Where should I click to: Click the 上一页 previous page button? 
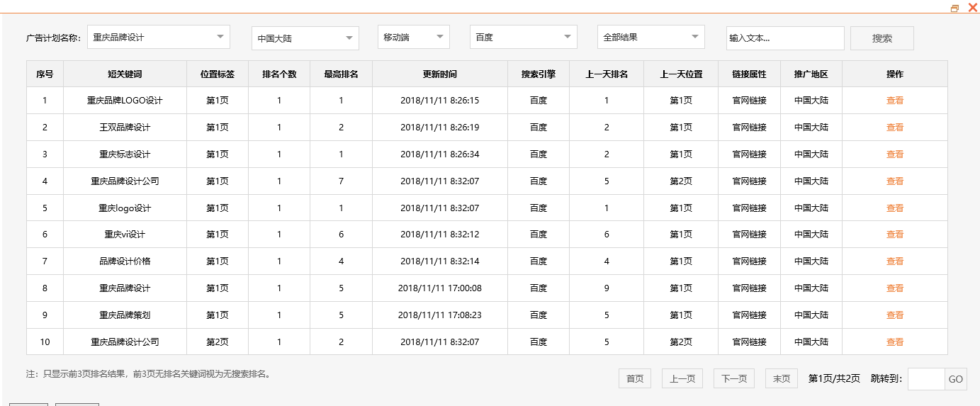pos(682,378)
